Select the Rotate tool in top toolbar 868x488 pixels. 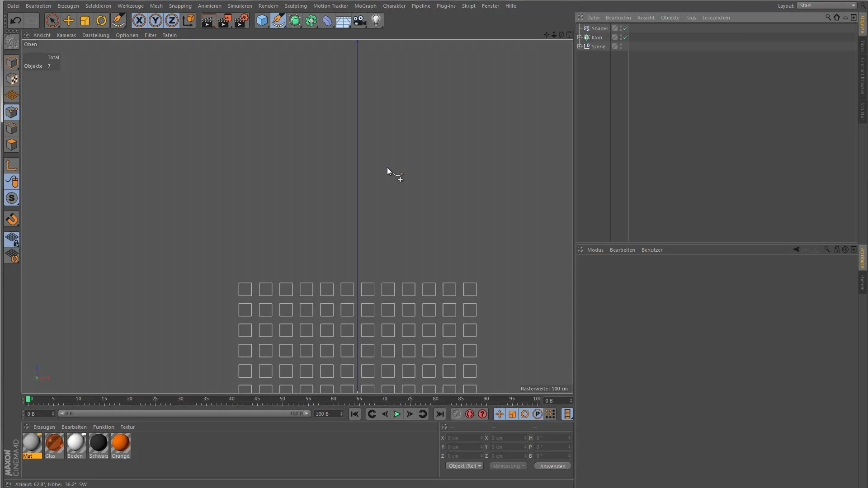coord(101,20)
